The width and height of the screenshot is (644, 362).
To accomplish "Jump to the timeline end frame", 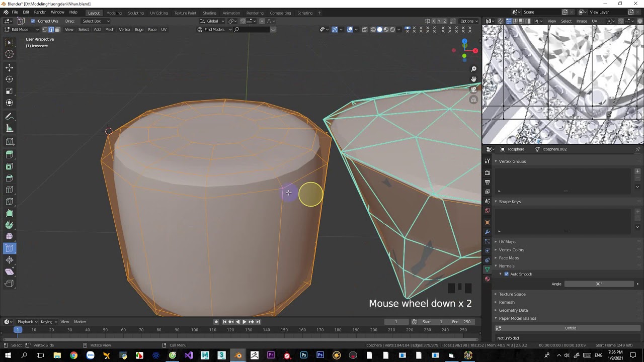I will coord(258,322).
